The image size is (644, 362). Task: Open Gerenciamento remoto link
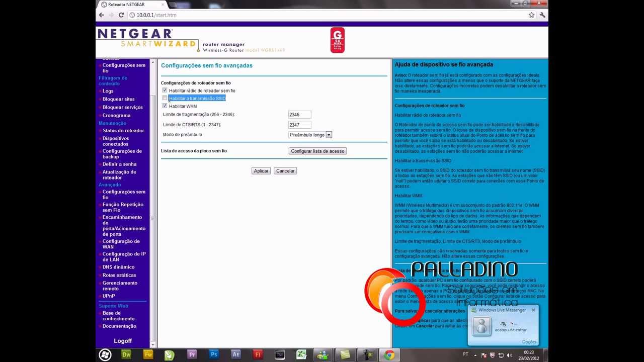(120, 286)
